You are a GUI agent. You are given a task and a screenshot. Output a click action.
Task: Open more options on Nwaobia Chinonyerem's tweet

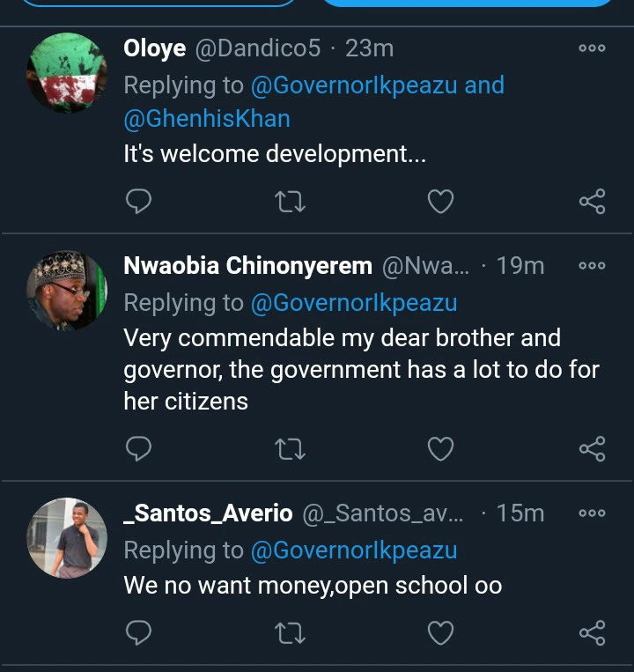pyautogui.click(x=592, y=266)
